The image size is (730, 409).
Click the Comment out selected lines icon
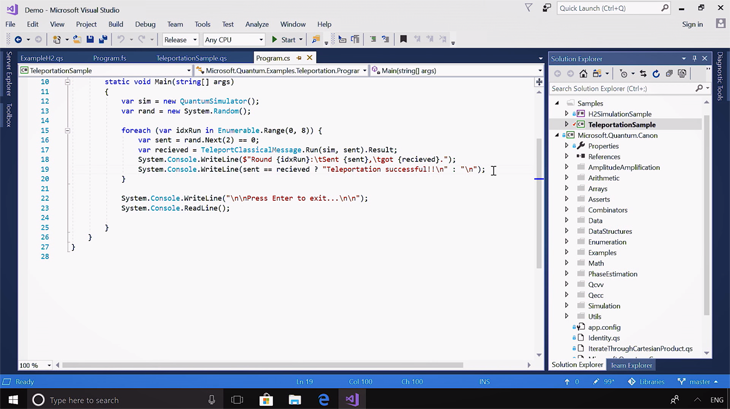[x=373, y=40]
